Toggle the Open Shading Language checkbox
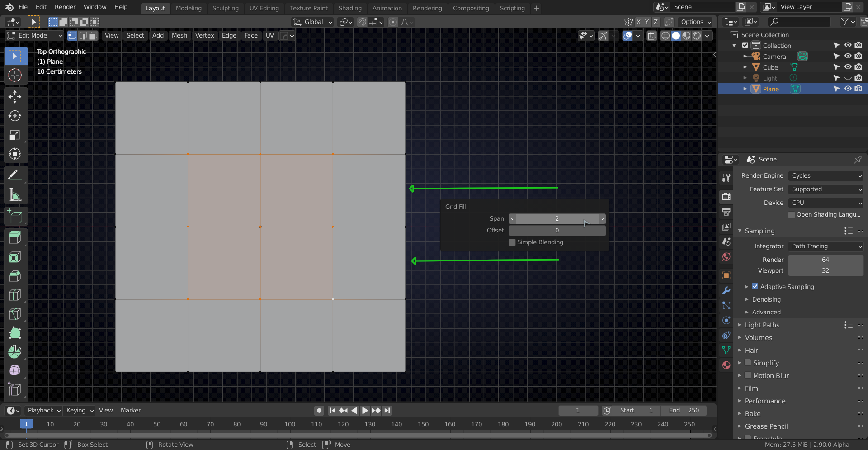868x450 pixels. tap(792, 215)
